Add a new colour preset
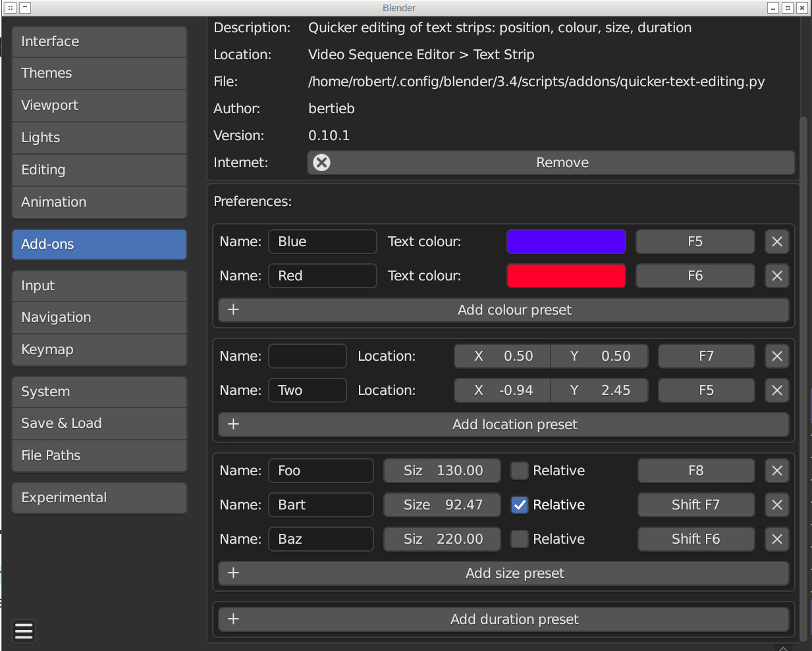The height and width of the screenshot is (651, 812). pyautogui.click(x=504, y=310)
